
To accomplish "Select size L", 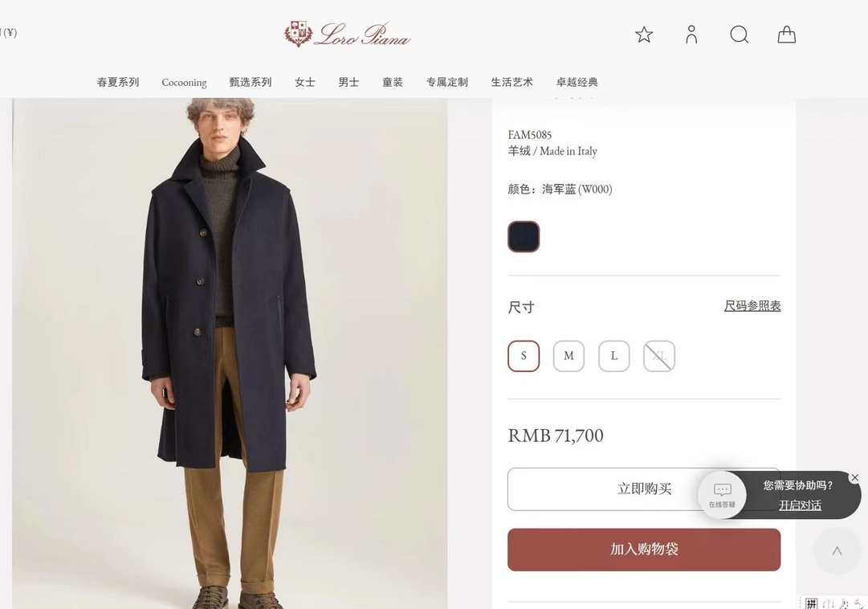I will 614,356.
